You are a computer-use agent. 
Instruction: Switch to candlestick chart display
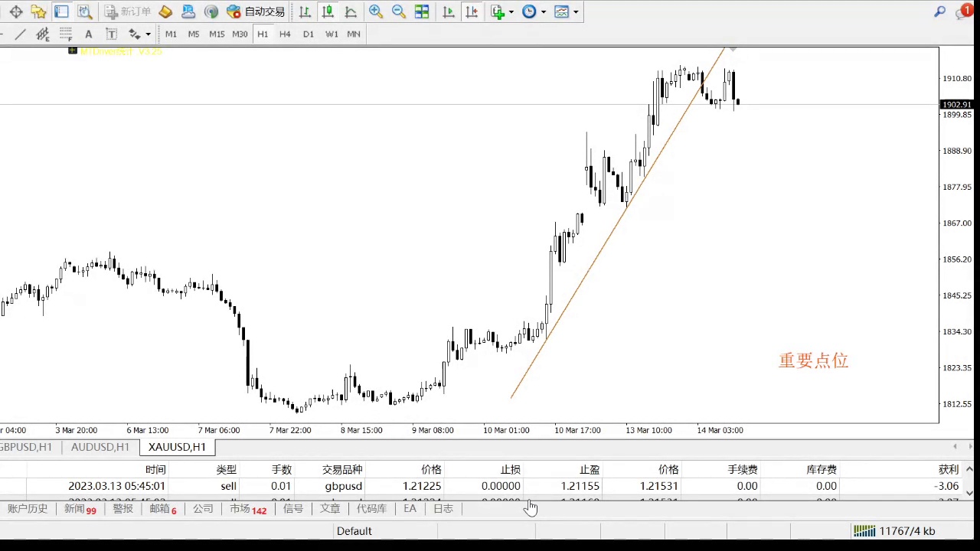coord(328,11)
